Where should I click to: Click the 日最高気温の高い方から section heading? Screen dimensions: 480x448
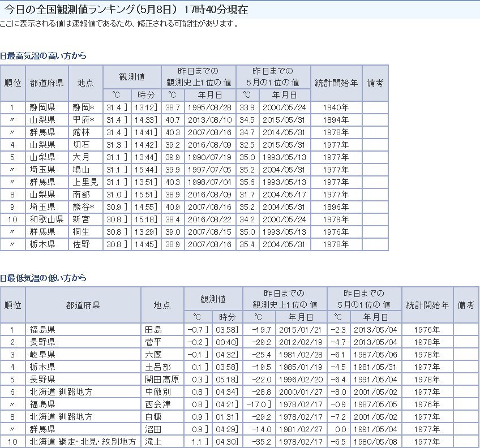point(44,56)
